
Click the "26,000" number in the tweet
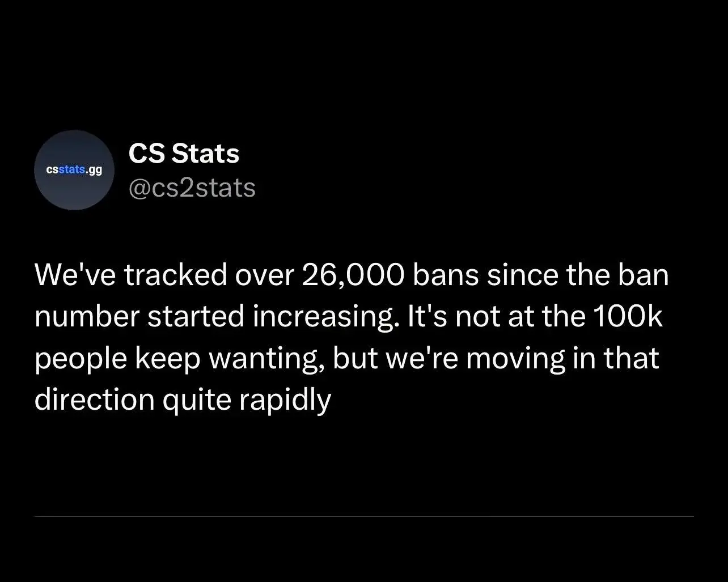click(353, 275)
